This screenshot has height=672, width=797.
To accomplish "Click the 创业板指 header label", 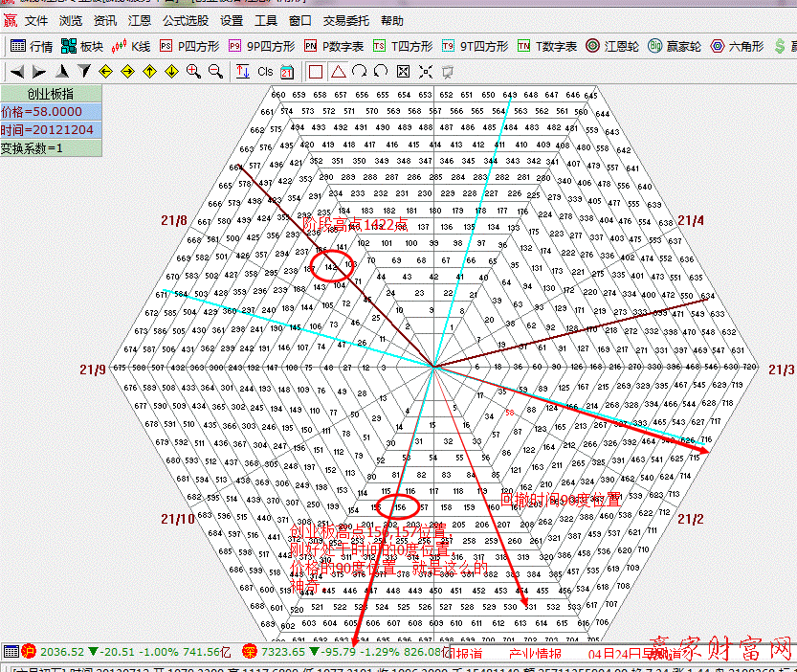I will 50,94.
